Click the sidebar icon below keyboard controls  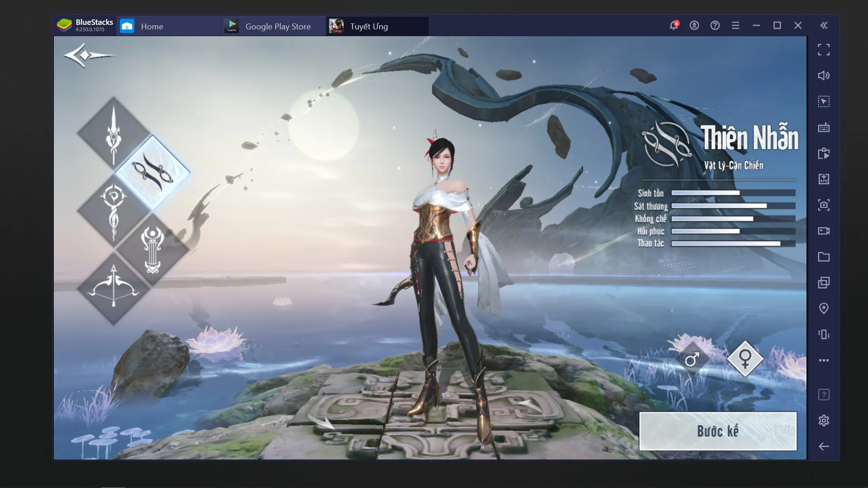point(824,153)
